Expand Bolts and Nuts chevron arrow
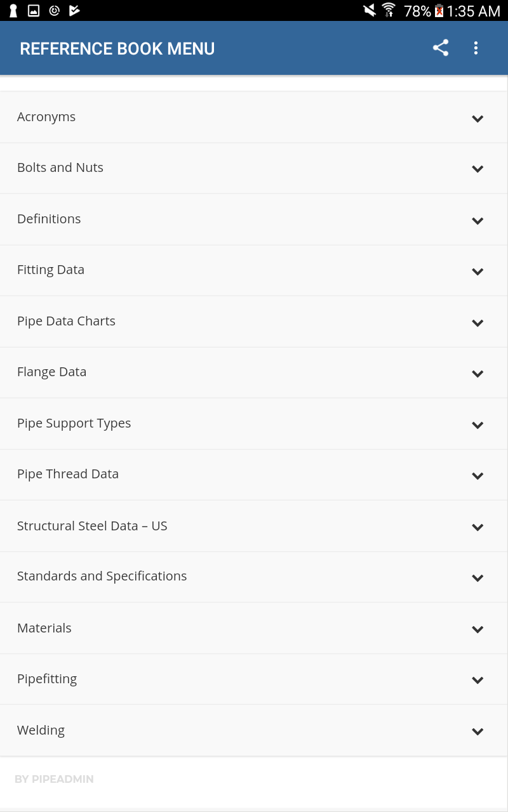The width and height of the screenshot is (508, 812). (x=478, y=169)
